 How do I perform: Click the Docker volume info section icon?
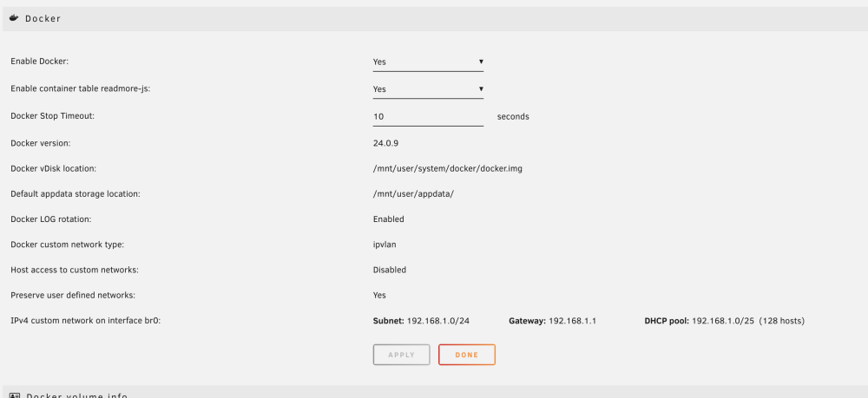tap(15, 395)
